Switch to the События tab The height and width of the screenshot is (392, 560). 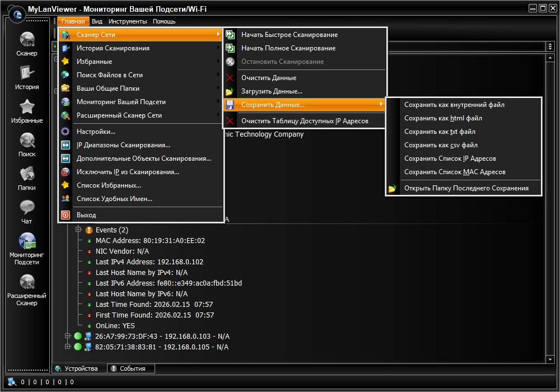pos(131,368)
